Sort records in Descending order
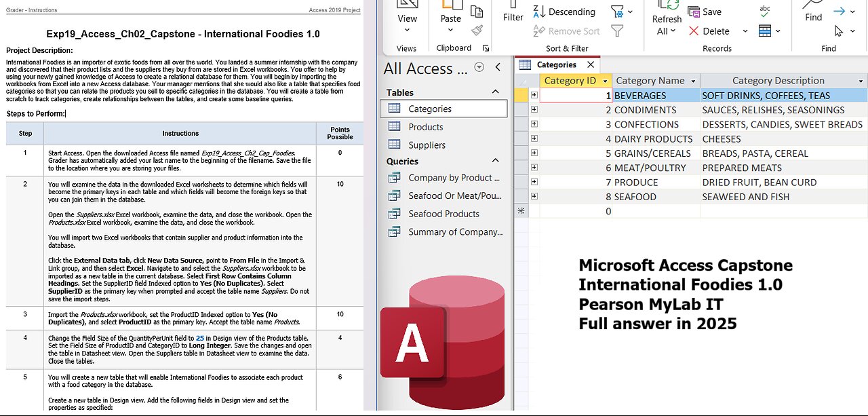Image resolution: width=868 pixels, height=416 pixels. [564, 12]
